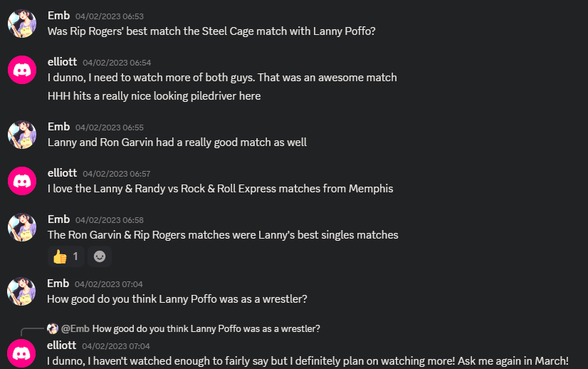Click elliott's avatar beside the final reply
Viewport: 588px width, 369px height.
coord(22,353)
